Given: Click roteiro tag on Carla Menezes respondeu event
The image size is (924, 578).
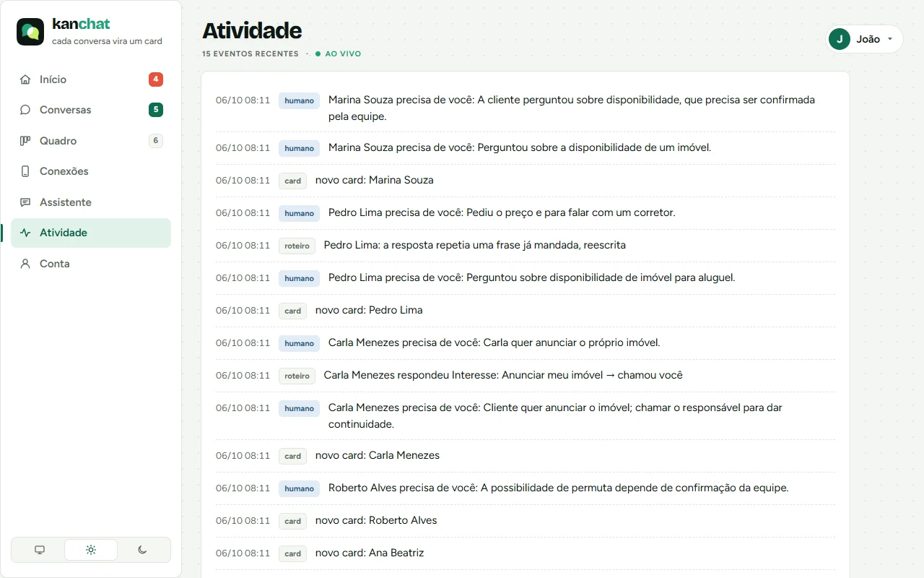Looking at the screenshot, I should point(297,376).
